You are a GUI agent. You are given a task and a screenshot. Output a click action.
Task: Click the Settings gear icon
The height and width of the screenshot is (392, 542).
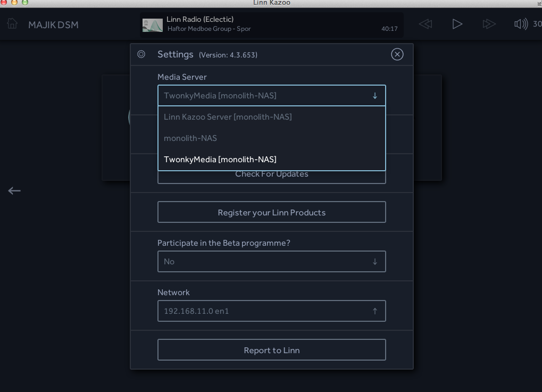pos(141,54)
